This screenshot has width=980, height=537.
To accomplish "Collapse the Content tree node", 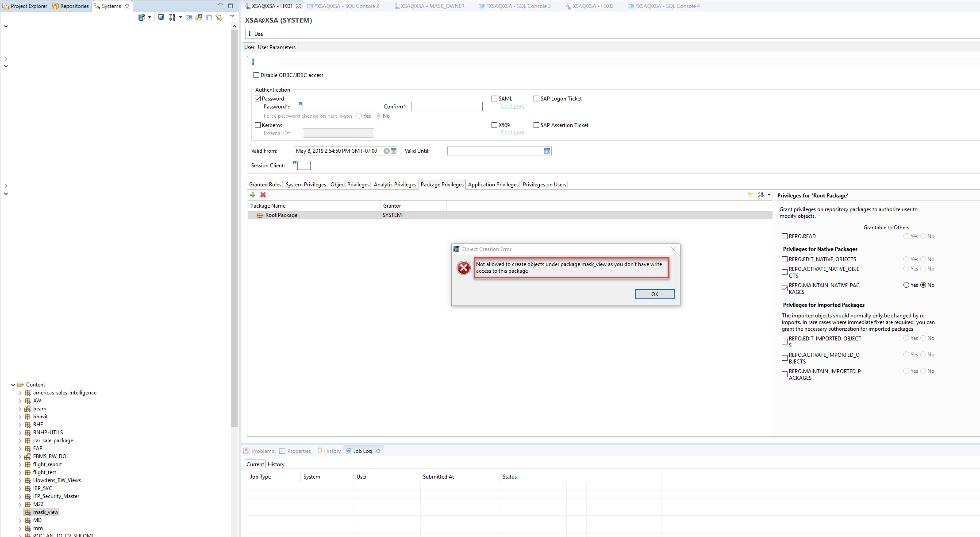I will [x=13, y=385].
